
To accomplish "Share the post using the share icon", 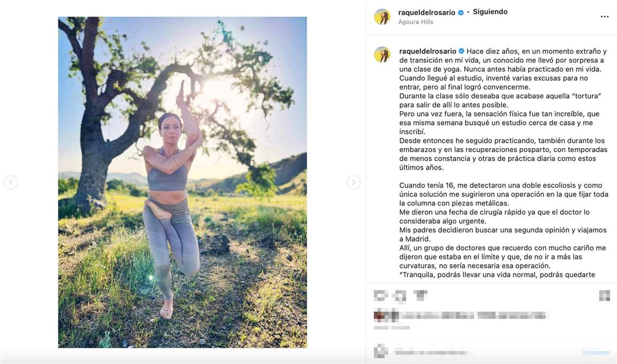I will [420, 295].
